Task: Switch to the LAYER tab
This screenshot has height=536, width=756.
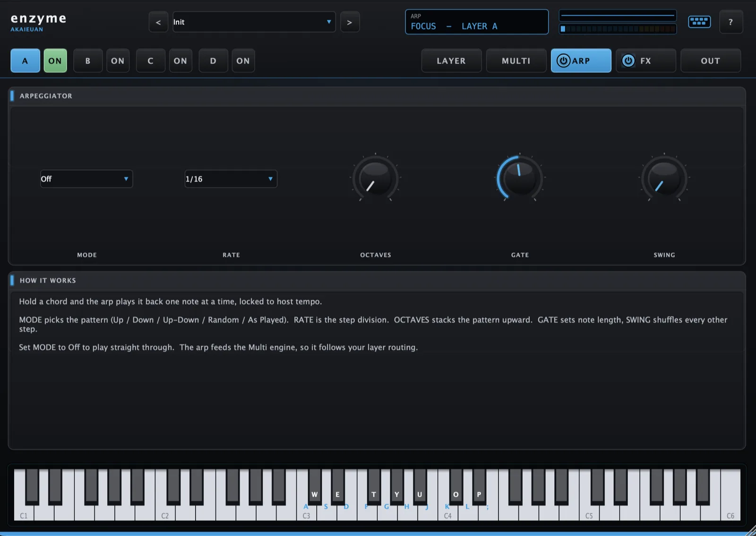Action: tap(451, 61)
